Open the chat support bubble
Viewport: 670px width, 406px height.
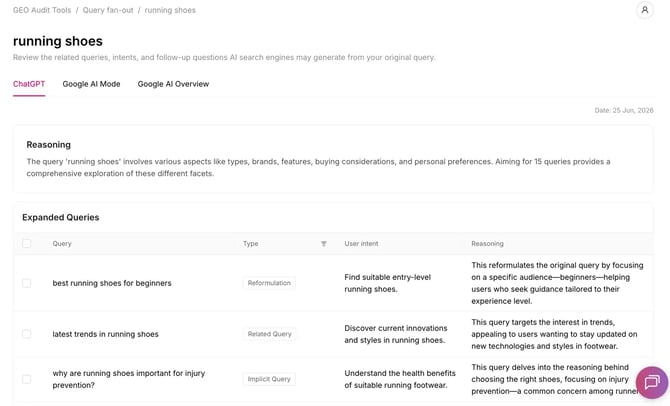[652, 382]
